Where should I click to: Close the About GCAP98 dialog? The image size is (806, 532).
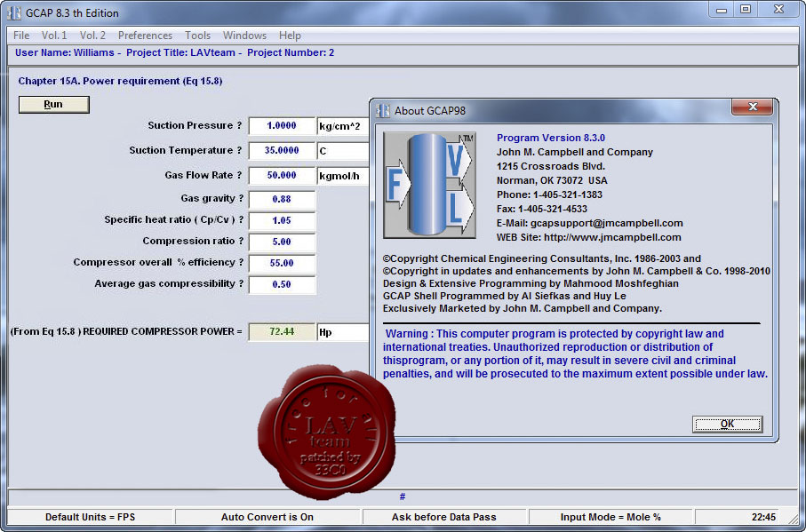pyautogui.click(x=752, y=107)
